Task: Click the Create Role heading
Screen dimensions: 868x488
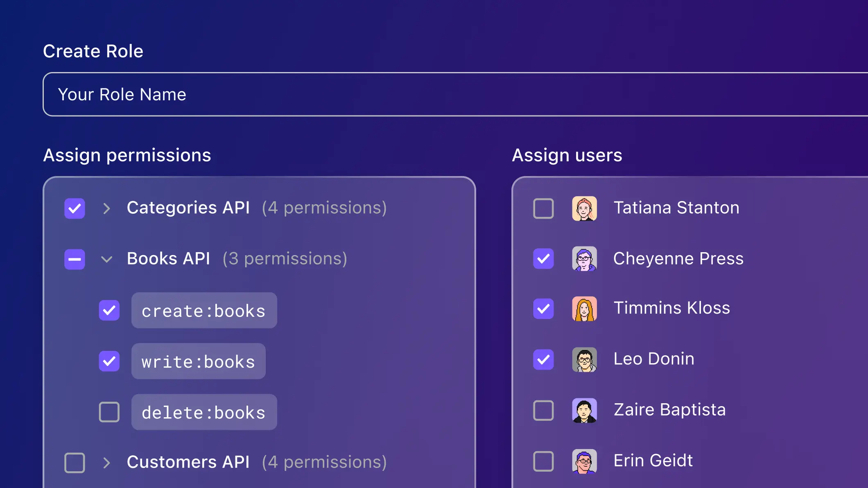Action: click(93, 51)
